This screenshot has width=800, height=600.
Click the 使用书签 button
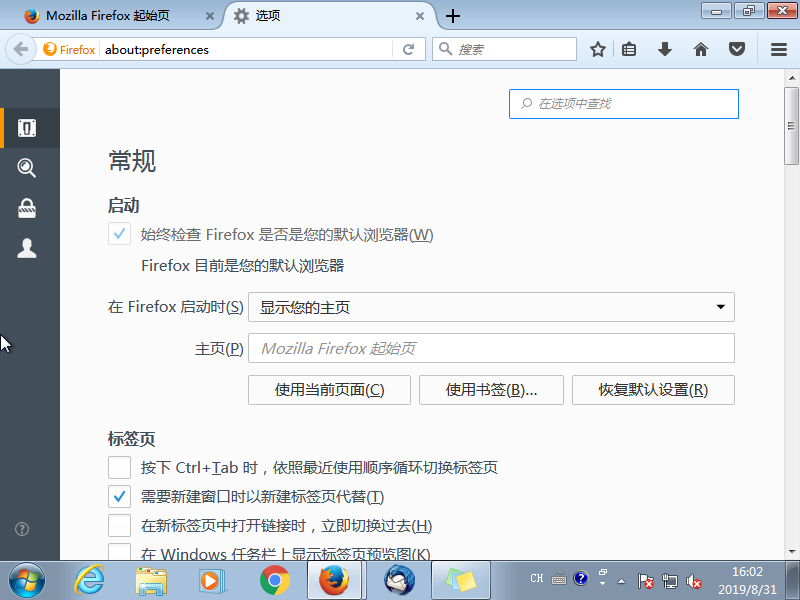tap(491, 390)
